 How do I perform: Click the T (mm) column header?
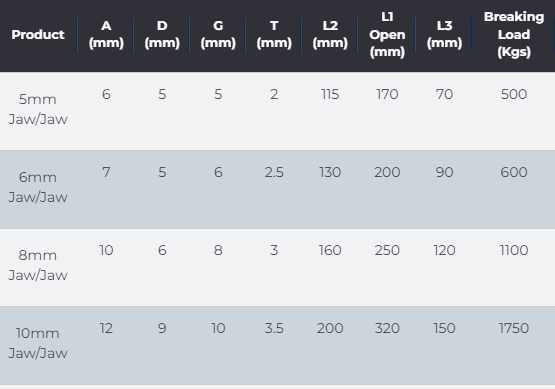(x=274, y=34)
